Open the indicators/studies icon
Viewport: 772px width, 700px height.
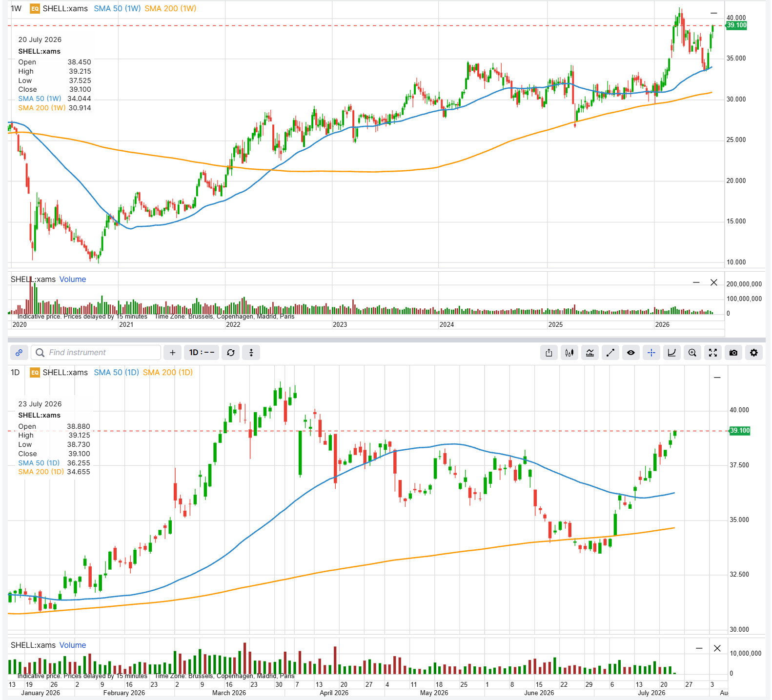pyautogui.click(x=590, y=352)
